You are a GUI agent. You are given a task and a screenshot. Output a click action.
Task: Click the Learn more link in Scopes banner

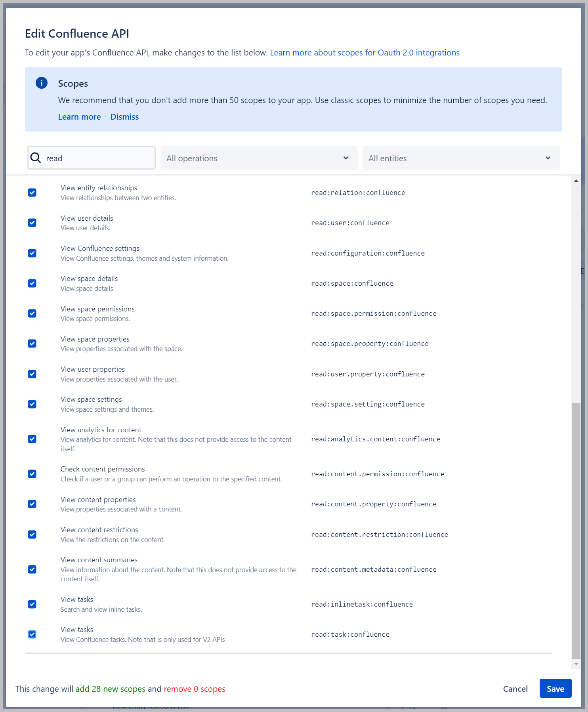click(x=79, y=117)
